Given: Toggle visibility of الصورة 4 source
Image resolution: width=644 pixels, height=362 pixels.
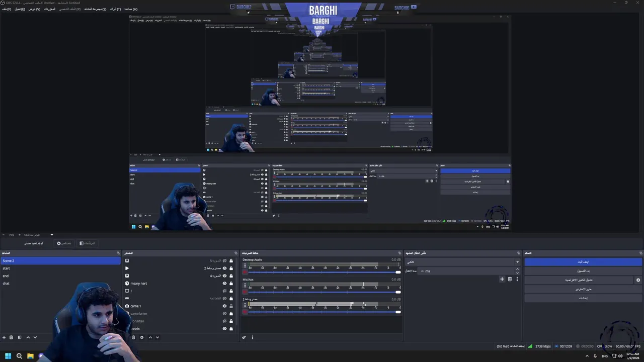Looking at the screenshot, I should pyautogui.click(x=224, y=276).
